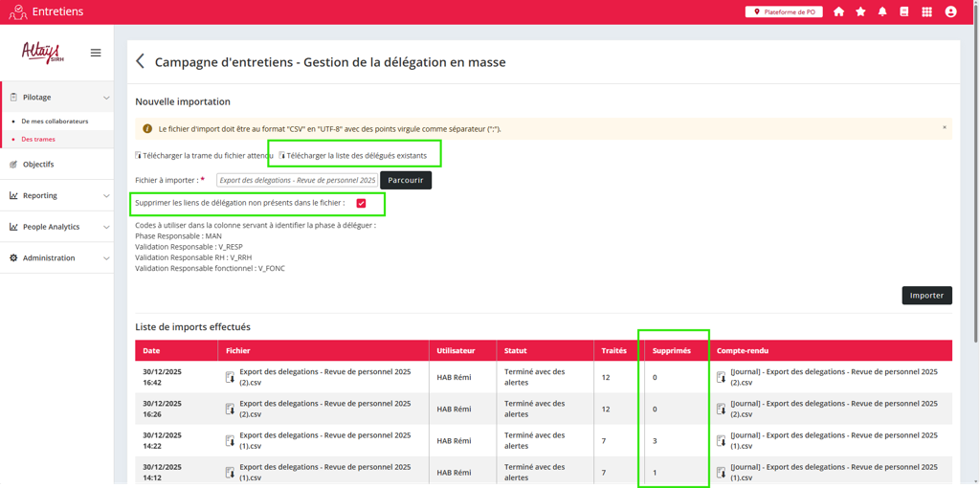Collapse the Pilotage section
Screen dimensions: 980x488
(x=106, y=98)
